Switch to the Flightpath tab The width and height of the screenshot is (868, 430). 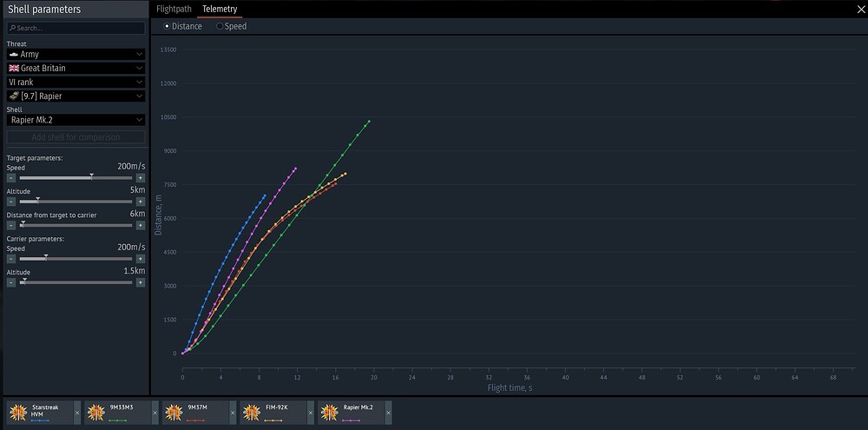174,9
